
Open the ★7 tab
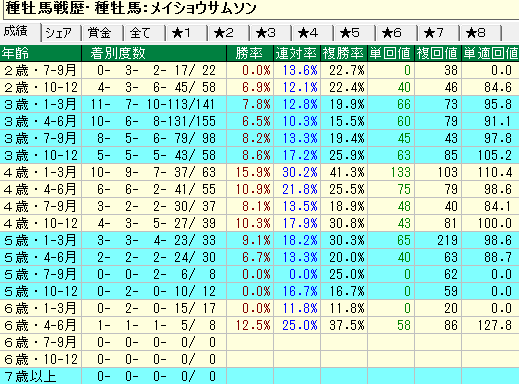439,33
